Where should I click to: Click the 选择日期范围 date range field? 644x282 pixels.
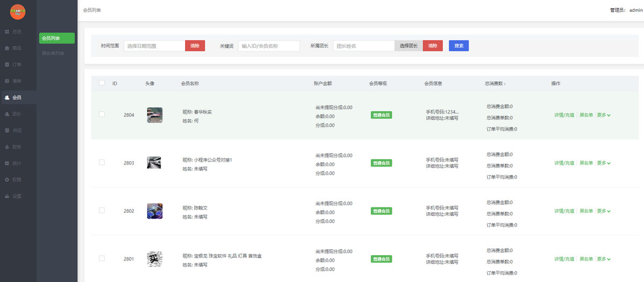tap(155, 46)
